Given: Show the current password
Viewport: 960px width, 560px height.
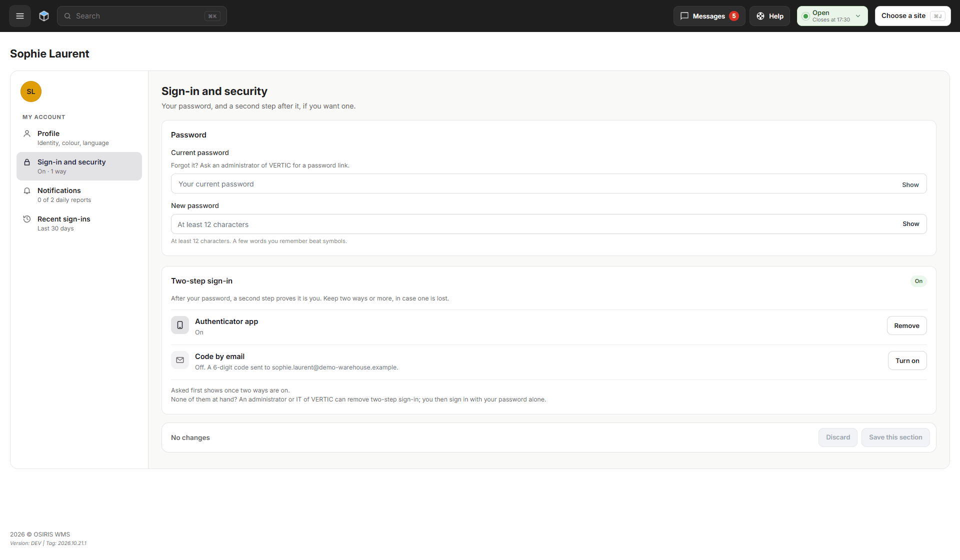Looking at the screenshot, I should click(x=910, y=184).
